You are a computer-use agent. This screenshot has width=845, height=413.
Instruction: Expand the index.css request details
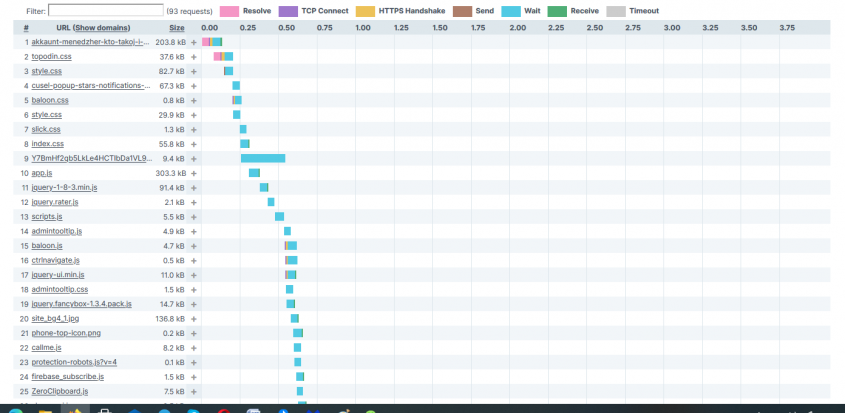[x=194, y=144]
